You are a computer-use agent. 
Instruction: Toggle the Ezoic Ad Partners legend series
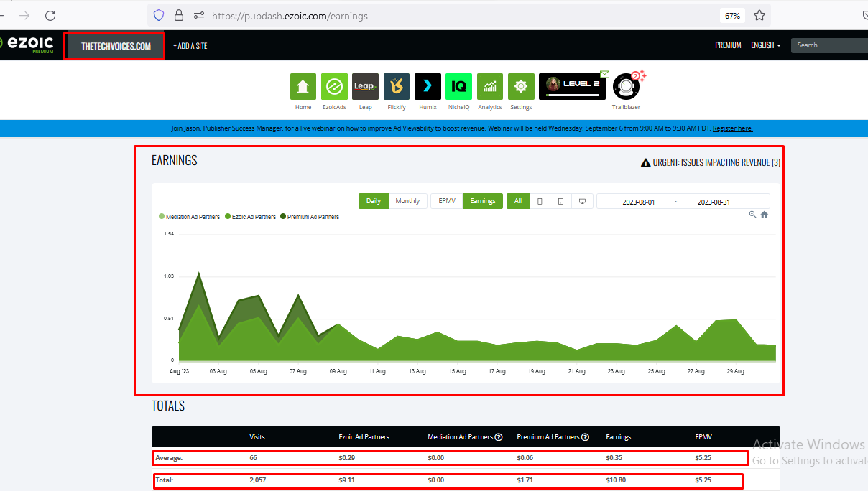pos(250,217)
